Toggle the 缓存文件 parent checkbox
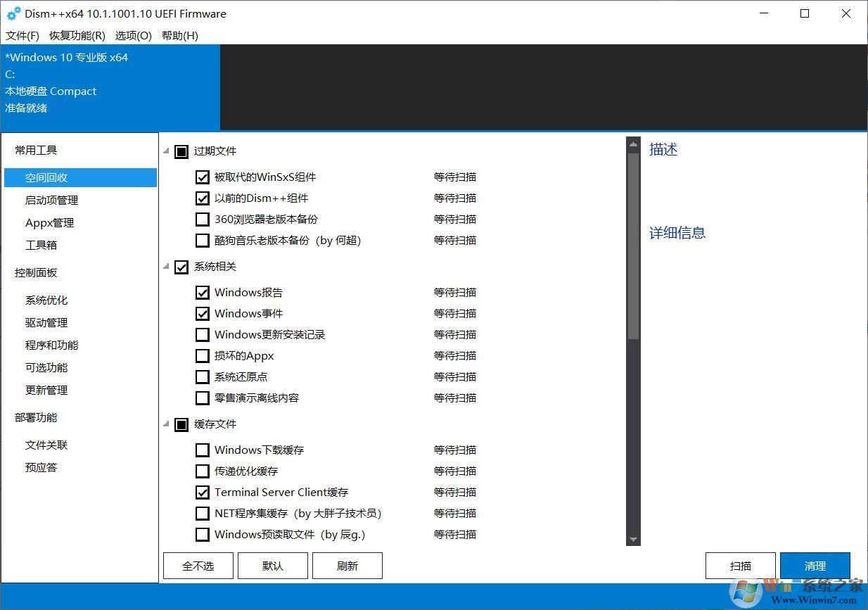868x610 pixels. pyautogui.click(x=181, y=424)
